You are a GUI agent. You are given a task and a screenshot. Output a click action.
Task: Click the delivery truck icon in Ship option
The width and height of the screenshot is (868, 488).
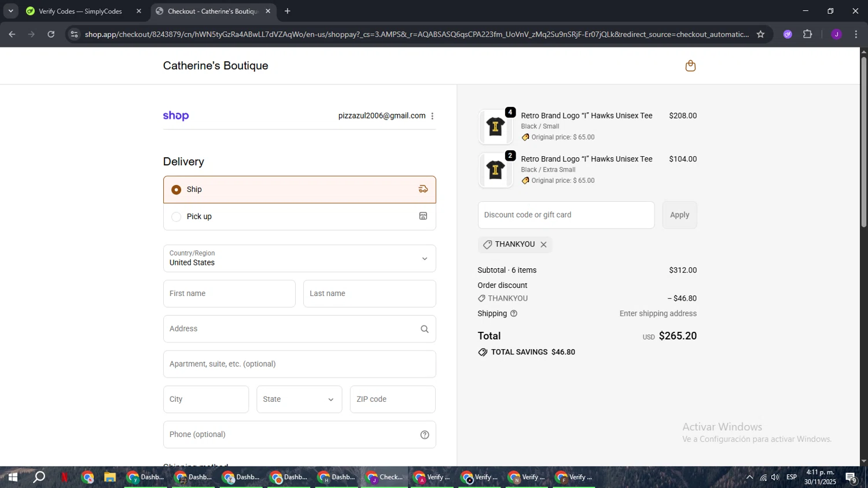(423, 189)
